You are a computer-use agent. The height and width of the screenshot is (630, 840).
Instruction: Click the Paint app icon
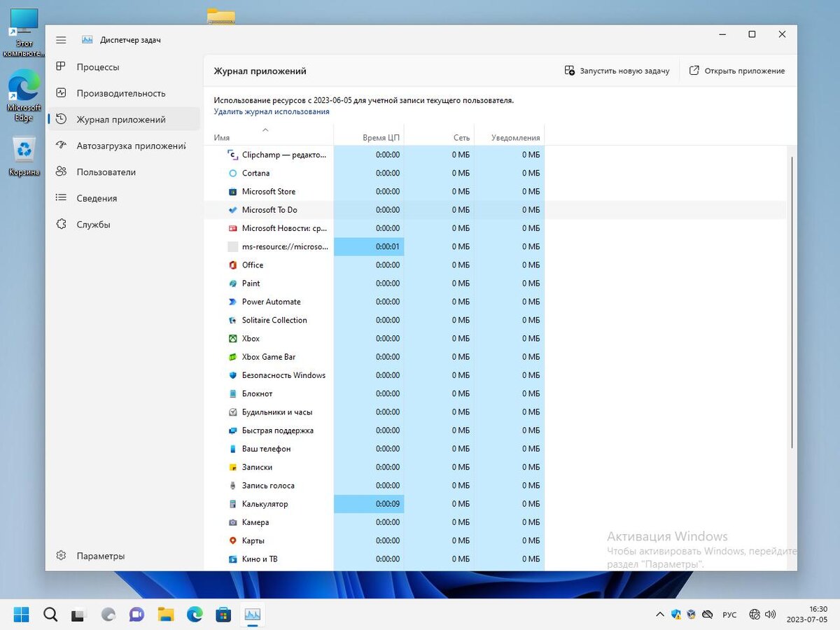[x=233, y=283]
